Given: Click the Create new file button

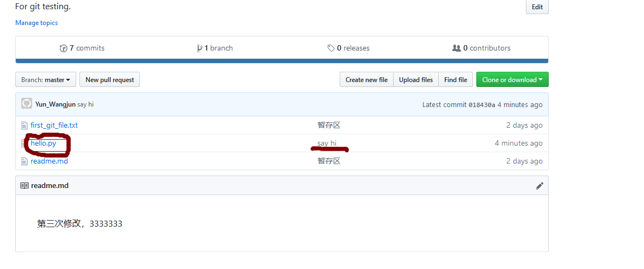Looking at the screenshot, I should [x=366, y=79].
